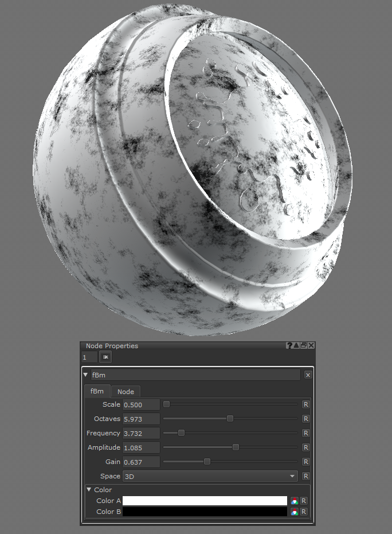392x534 pixels.
Task: Click the Amplitude slider handle
Action: (236, 447)
